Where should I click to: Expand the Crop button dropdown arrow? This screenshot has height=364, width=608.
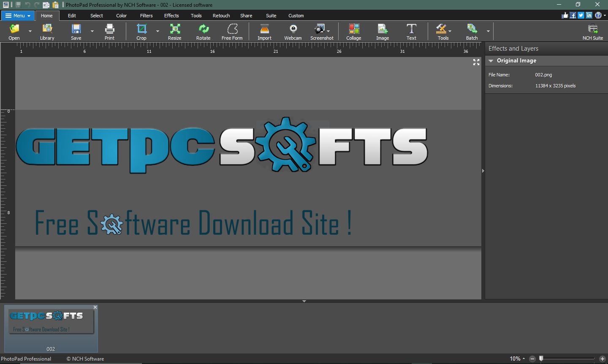coord(157,31)
